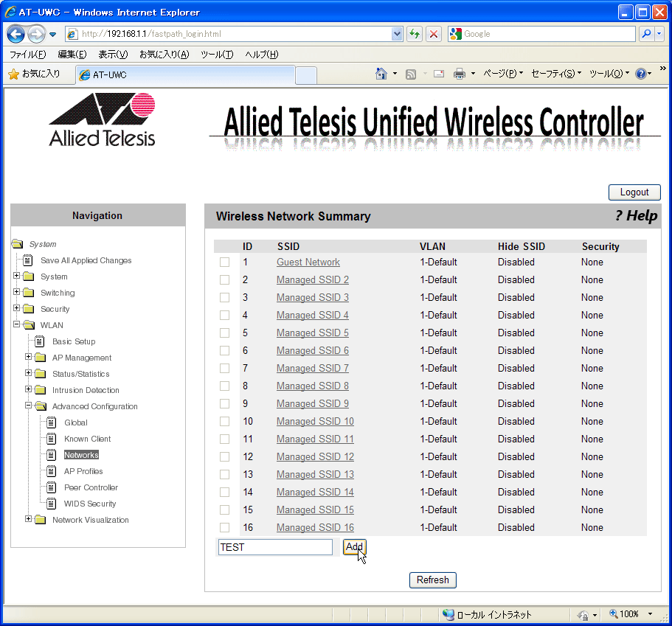Click the Switching folder icon

pos(29,293)
